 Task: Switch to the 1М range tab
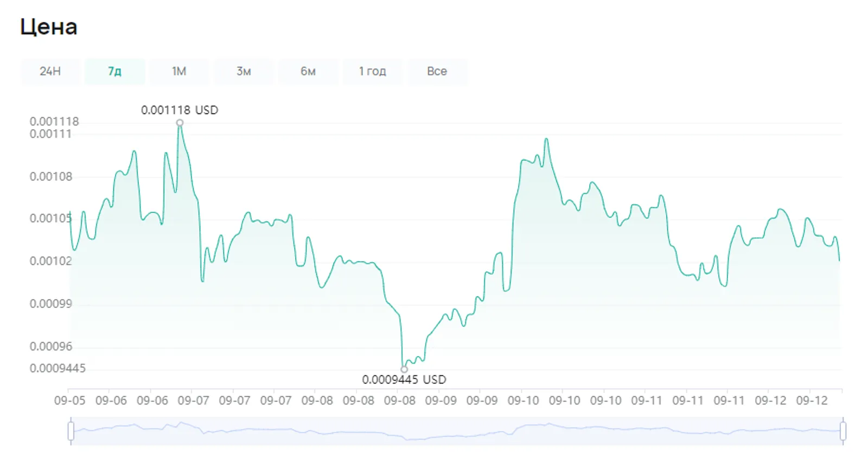179,71
